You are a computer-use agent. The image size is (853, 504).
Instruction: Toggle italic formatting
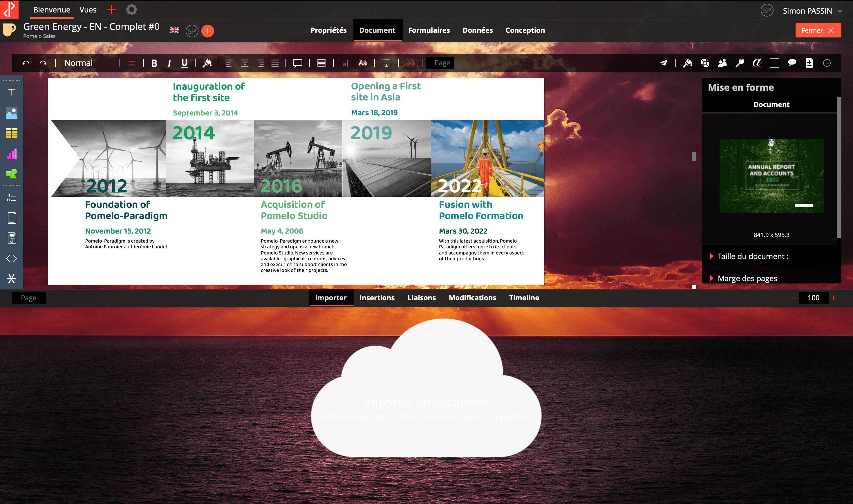tap(169, 63)
